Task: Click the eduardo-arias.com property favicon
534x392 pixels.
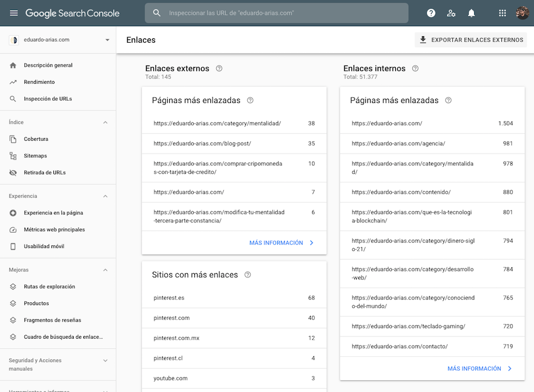Action: [14, 40]
